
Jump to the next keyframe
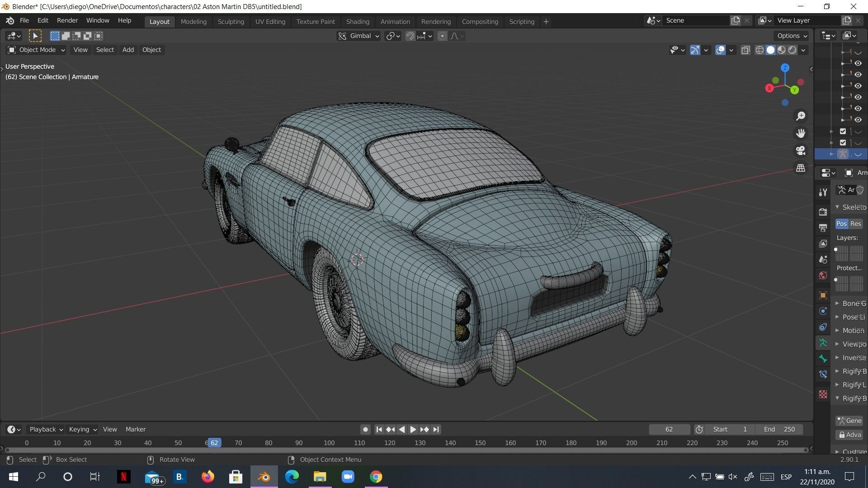point(424,429)
